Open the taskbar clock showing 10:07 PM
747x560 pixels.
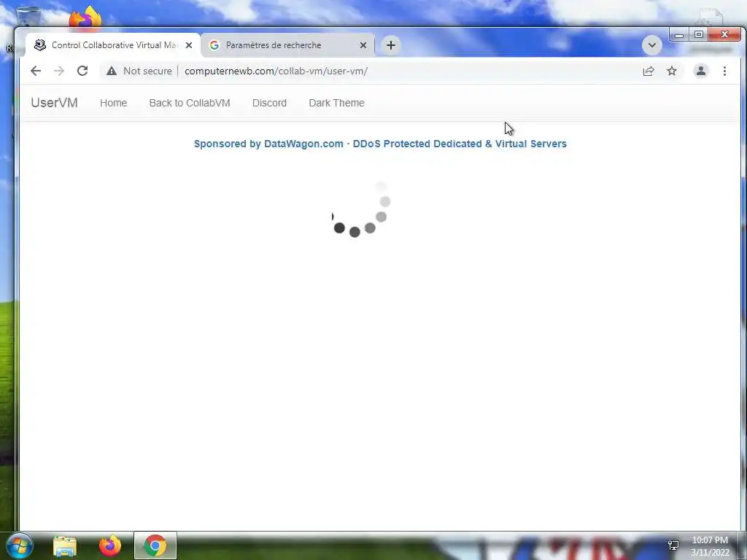(710, 546)
